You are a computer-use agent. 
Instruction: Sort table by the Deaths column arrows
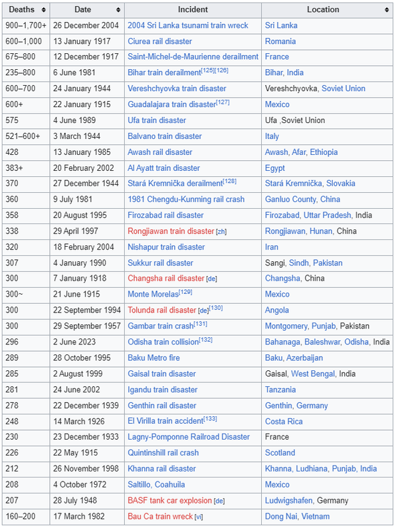pos(44,10)
